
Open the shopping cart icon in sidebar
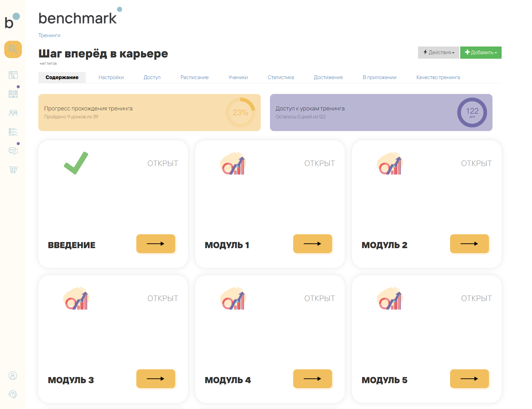tap(13, 170)
